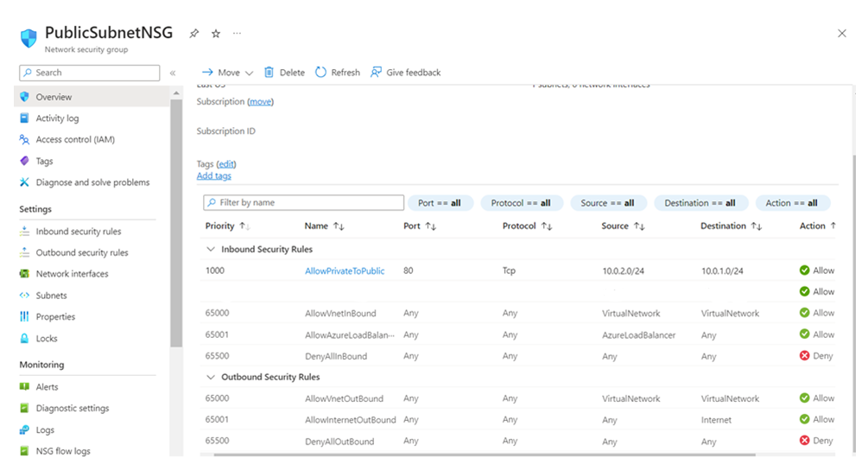Pin the PublicSubnetNSG resource to dashboard
Screen dimensions: 868x465
click(194, 34)
